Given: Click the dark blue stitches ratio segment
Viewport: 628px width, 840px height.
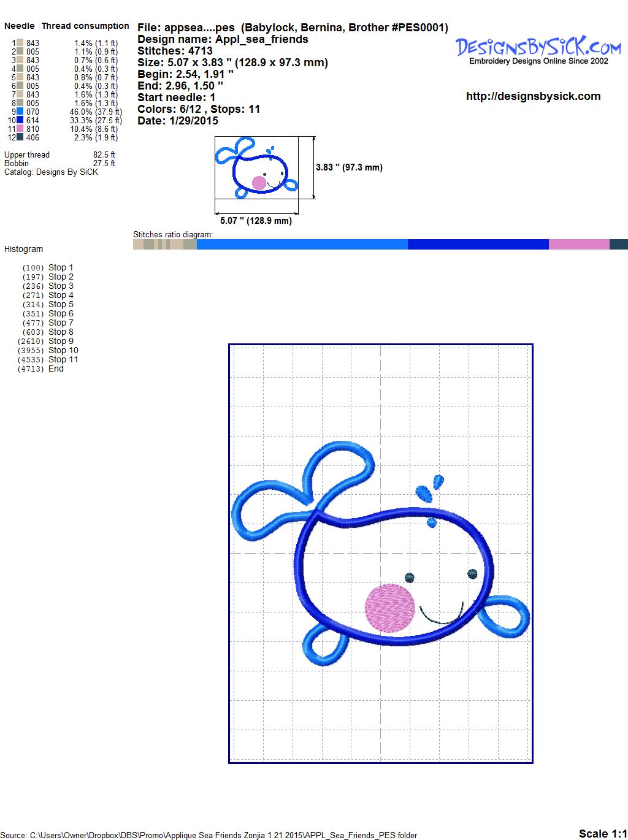Looking at the screenshot, I should (x=478, y=244).
